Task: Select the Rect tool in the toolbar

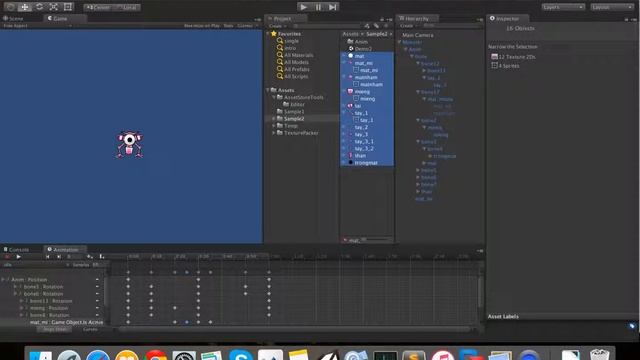Action: click(68, 7)
